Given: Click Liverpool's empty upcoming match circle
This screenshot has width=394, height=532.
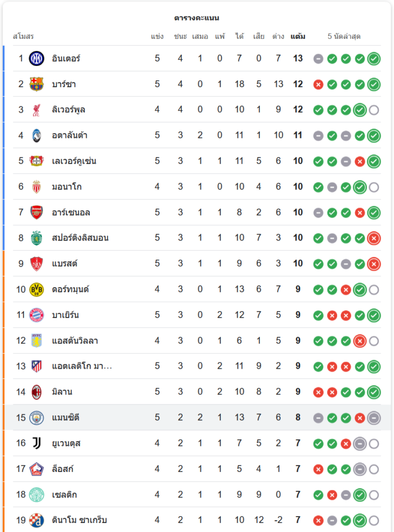Looking at the screenshot, I should pos(374,110).
